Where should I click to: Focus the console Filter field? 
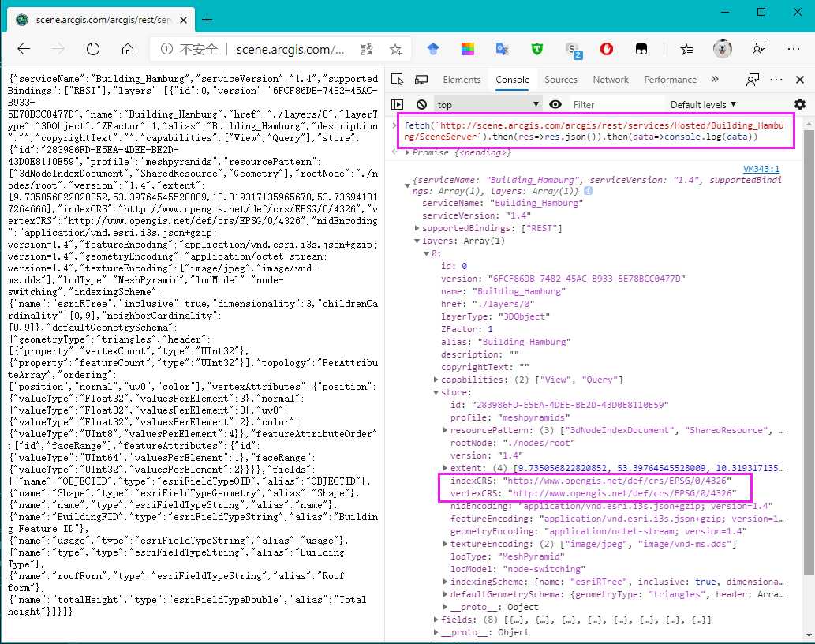(616, 104)
